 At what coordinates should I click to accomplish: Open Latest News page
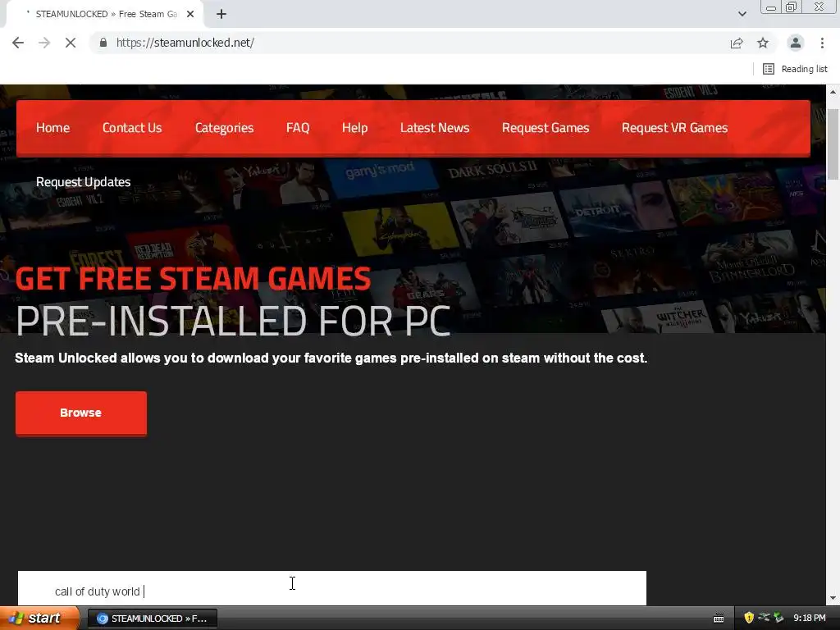pyautogui.click(x=435, y=128)
